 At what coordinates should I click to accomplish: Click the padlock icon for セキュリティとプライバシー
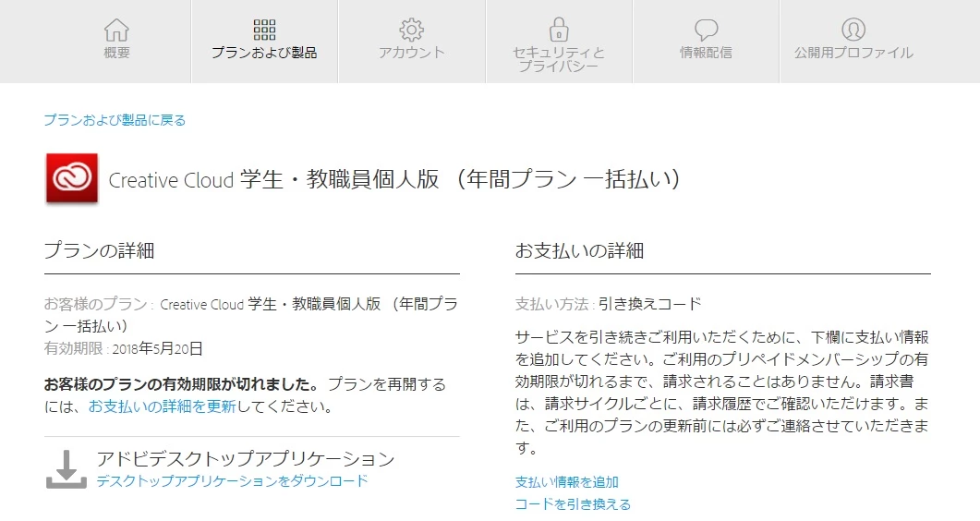click(559, 29)
